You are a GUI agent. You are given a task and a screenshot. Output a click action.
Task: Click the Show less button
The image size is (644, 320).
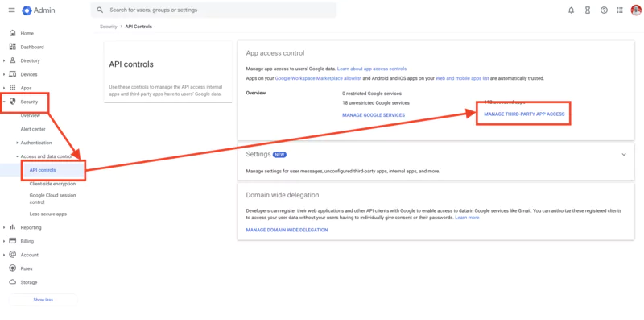click(x=43, y=300)
